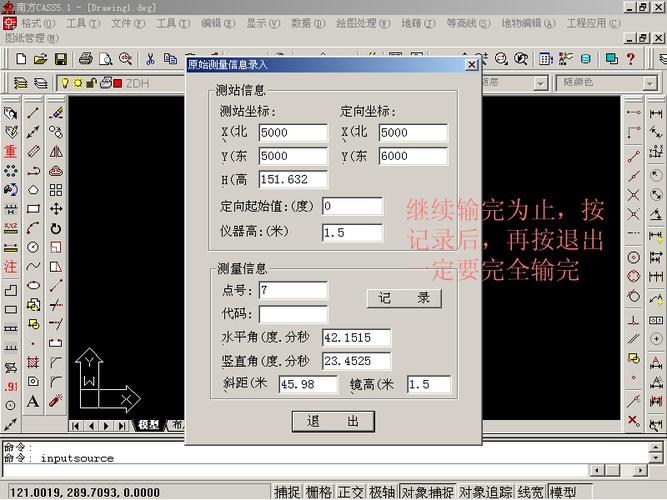
Task: Close the 原始测量信息录入 dialog
Action: point(471,65)
